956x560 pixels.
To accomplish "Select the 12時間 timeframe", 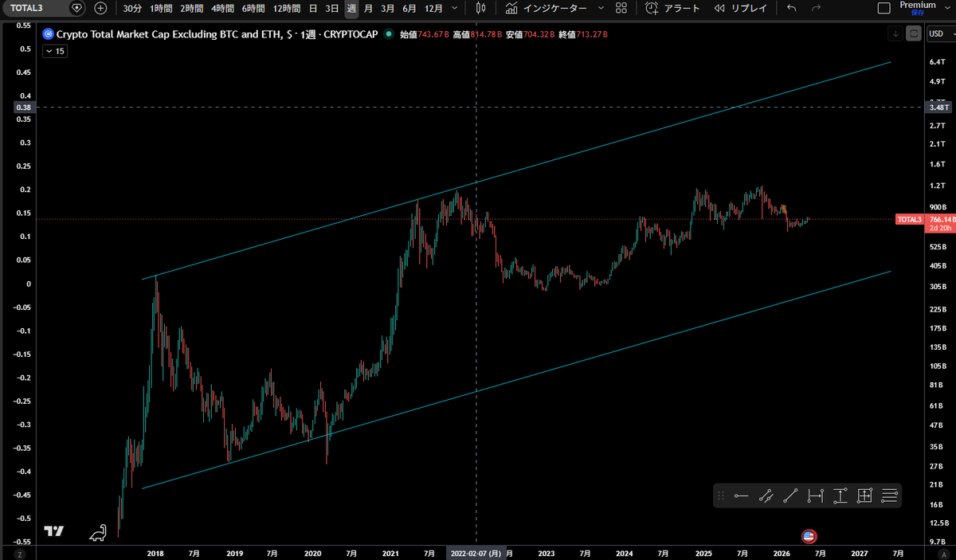I will point(287,8).
